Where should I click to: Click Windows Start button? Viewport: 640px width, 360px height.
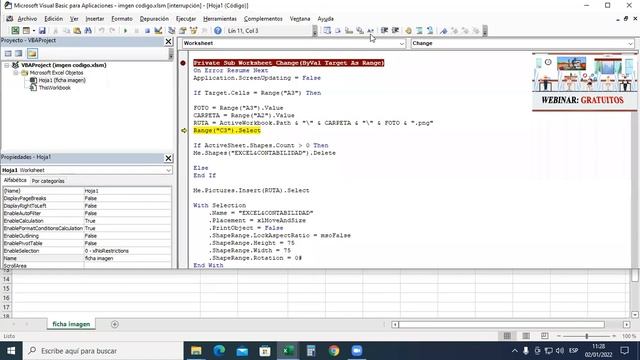click(11, 351)
